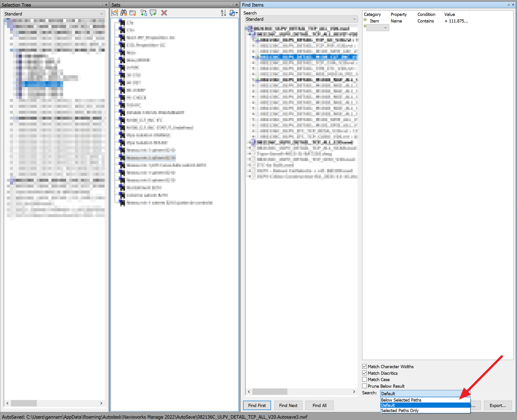Click the Save Selection icon in Sets
The height and width of the screenshot is (420, 517).
coord(114,13)
